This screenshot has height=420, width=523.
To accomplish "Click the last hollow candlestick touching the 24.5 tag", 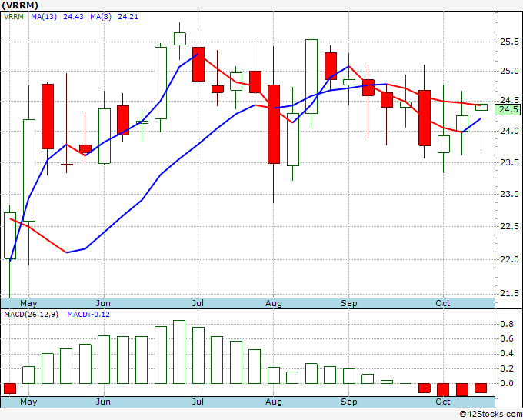I will (x=481, y=107).
